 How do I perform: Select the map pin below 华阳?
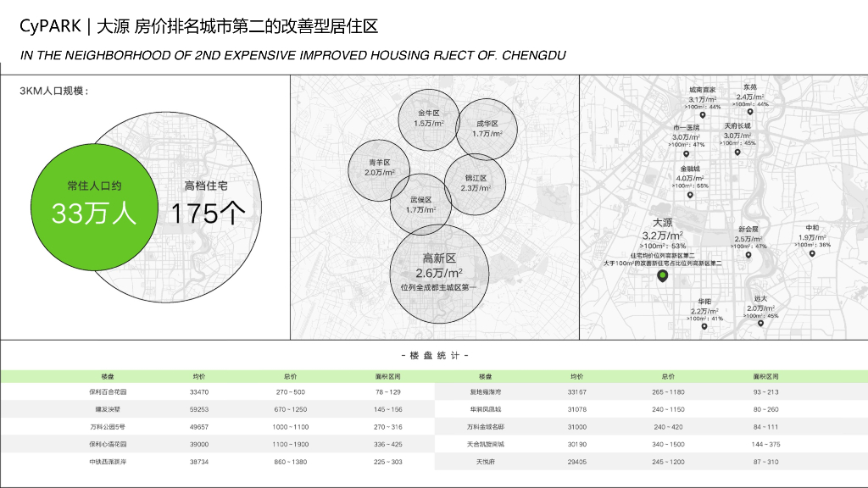704,328
